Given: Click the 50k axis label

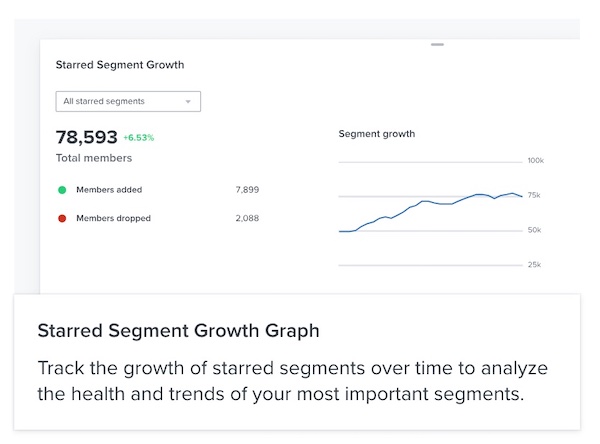Looking at the screenshot, I should coord(535,230).
